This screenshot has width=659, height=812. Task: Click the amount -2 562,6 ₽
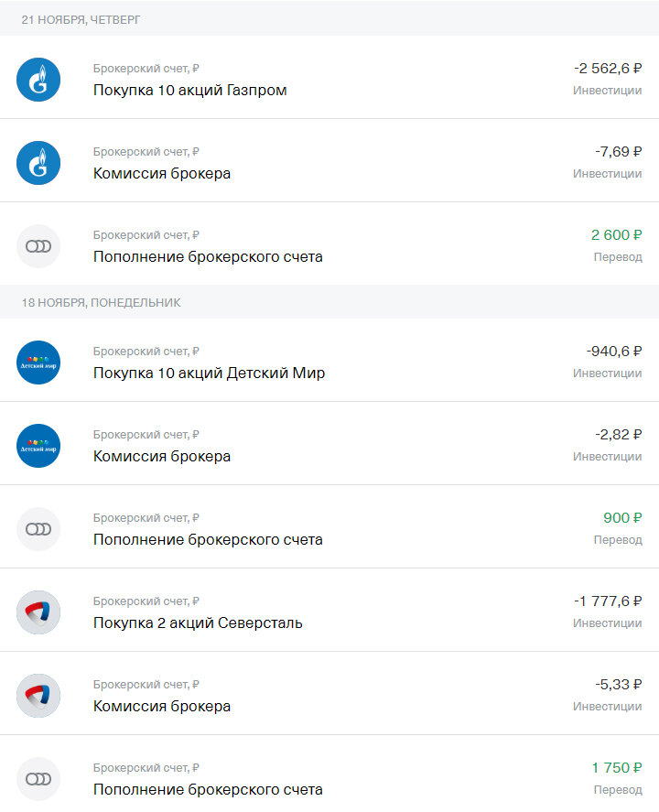point(608,69)
